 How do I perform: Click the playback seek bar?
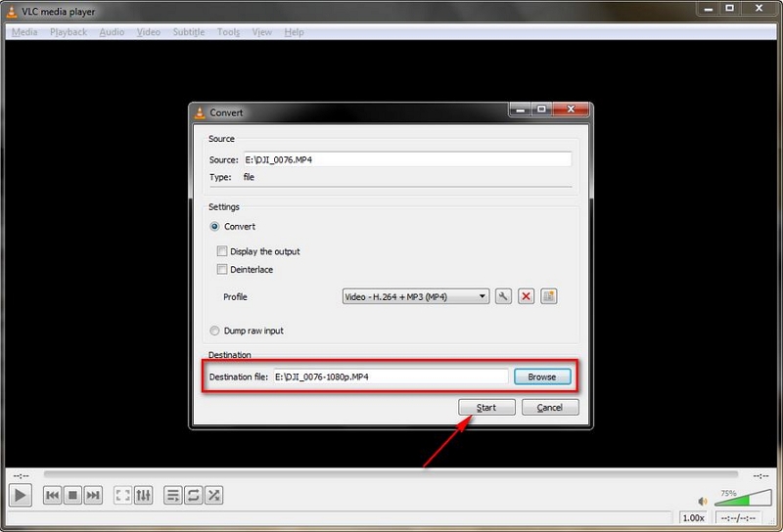[391, 474]
